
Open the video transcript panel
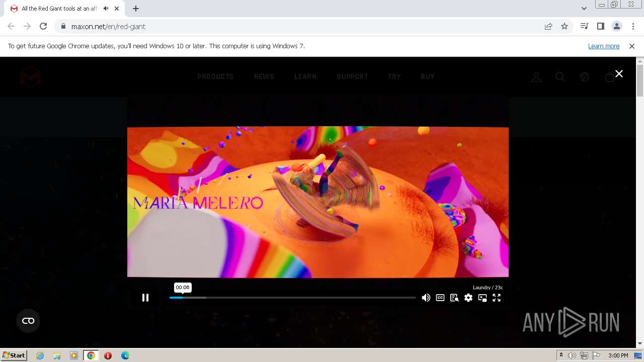(x=454, y=298)
